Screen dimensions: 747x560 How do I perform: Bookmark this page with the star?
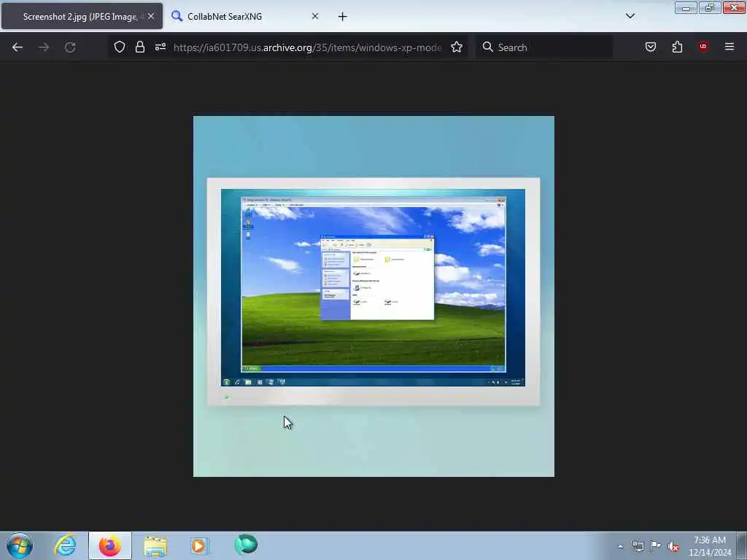coord(457,47)
